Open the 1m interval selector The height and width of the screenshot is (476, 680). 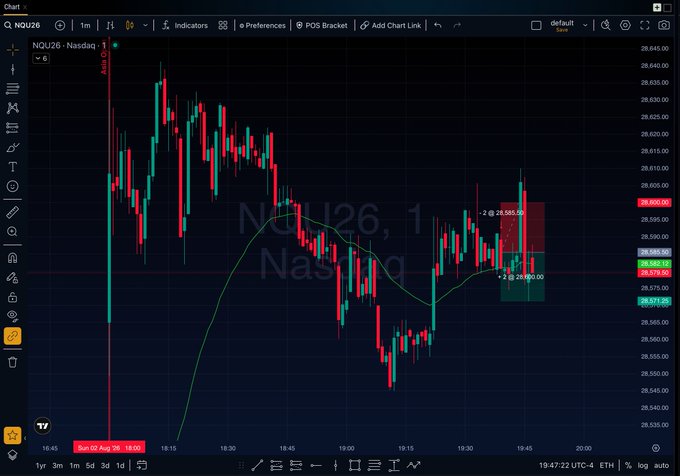tap(85, 25)
